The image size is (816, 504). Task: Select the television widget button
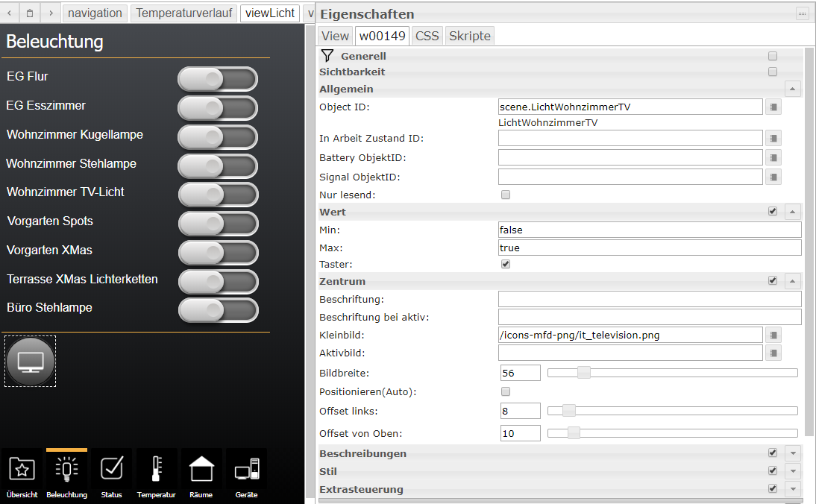(31, 362)
